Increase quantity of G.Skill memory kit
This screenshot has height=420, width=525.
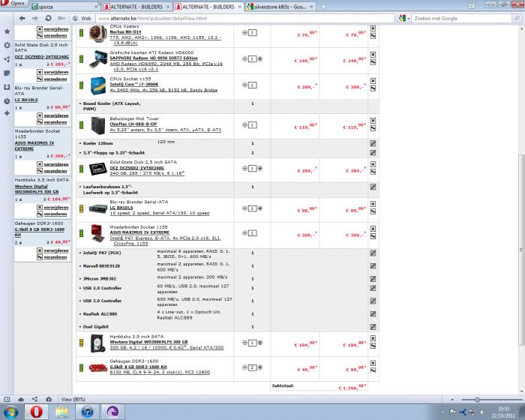260,367
